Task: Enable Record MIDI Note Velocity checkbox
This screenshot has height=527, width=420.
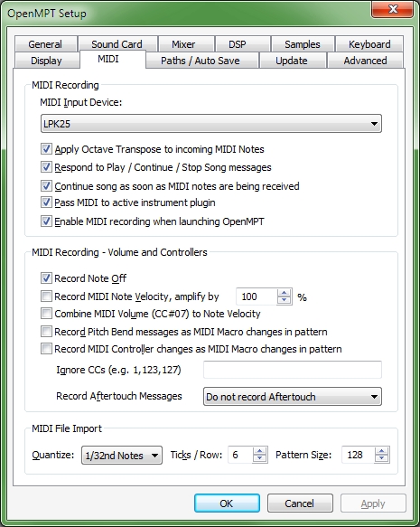Action: click(x=46, y=296)
